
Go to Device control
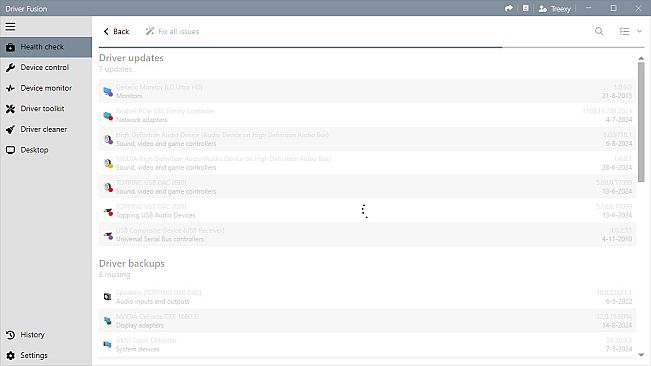coord(46,67)
